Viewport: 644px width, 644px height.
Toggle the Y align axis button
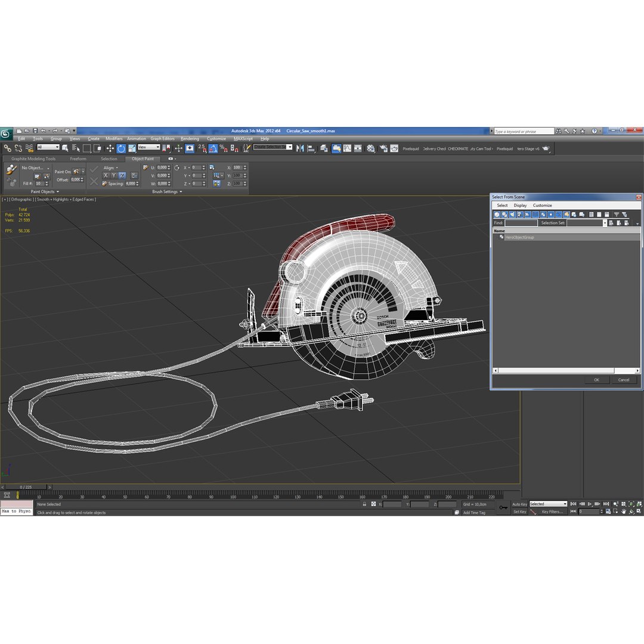point(114,175)
